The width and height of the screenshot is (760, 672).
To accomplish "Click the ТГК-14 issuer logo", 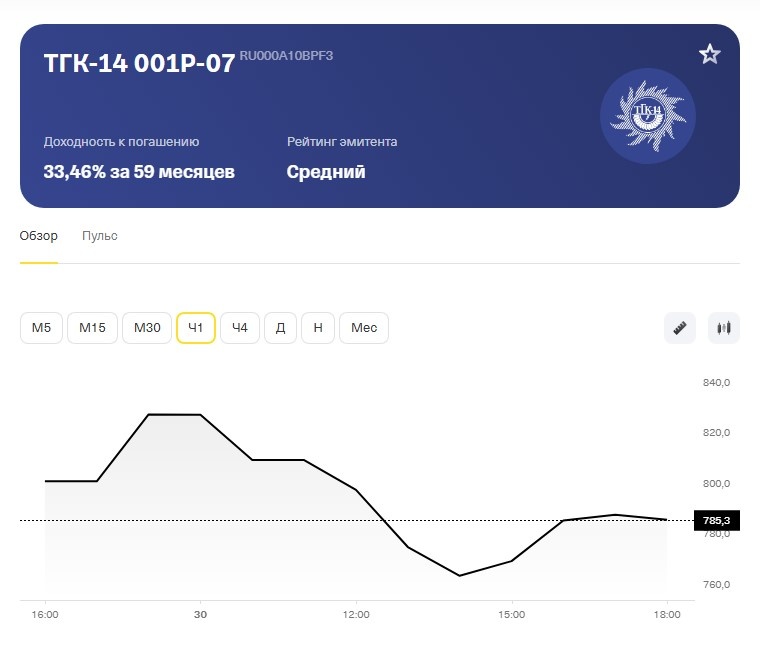I will (648, 116).
